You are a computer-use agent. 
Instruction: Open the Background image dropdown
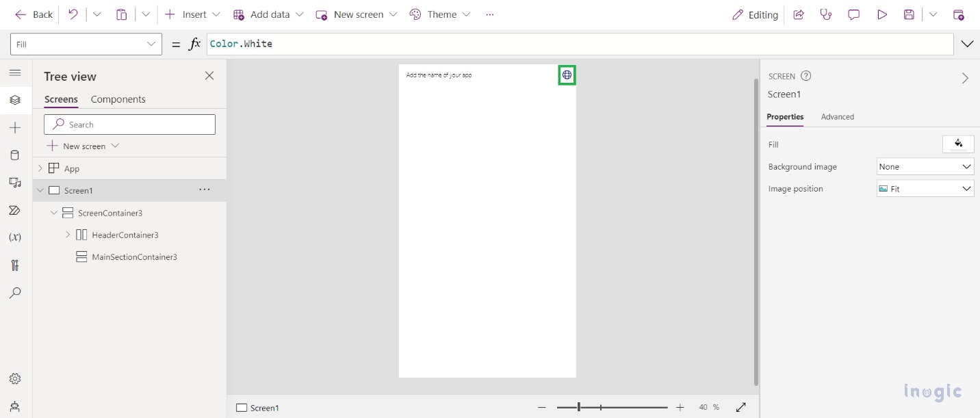pyautogui.click(x=925, y=166)
